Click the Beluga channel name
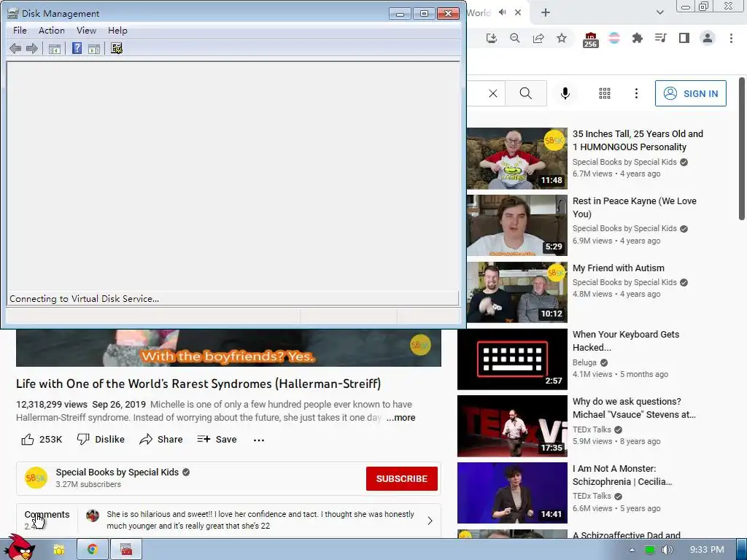The height and width of the screenshot is (560, 747). 584,362
